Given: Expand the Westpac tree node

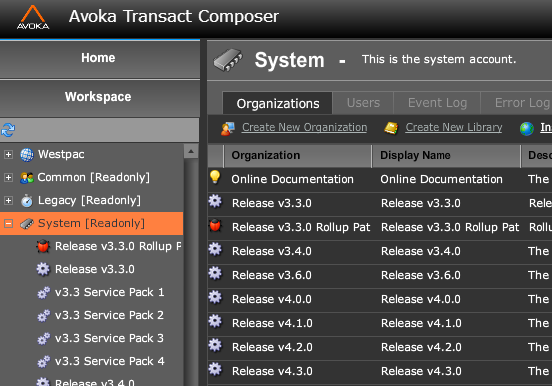Looking at the screenshot, I should tap(8, 154).
